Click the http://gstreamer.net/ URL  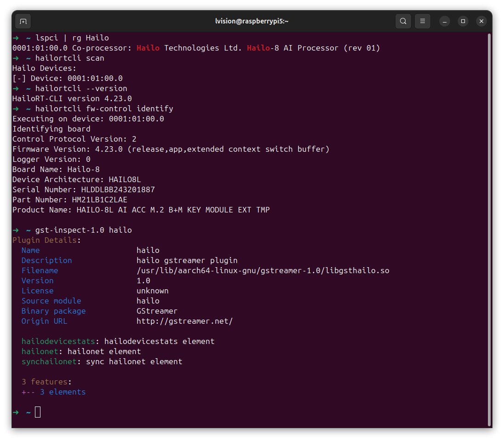tap(184, 321)
